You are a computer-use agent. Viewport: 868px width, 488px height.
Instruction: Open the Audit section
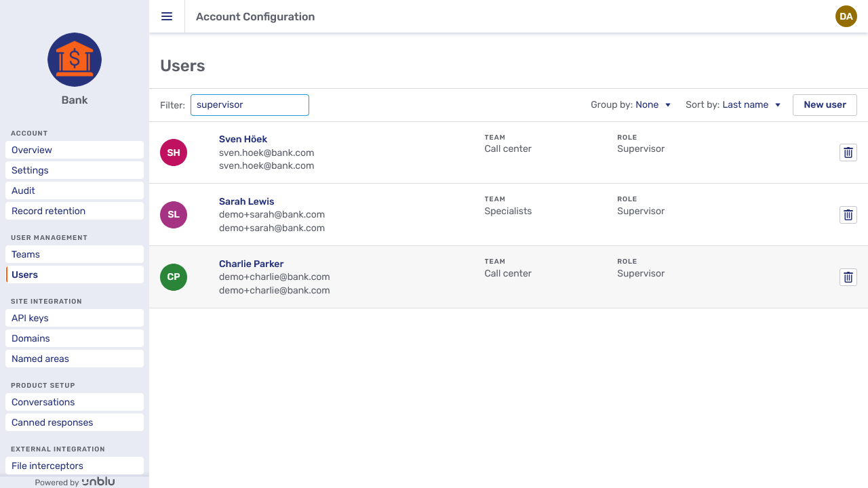(74, 190)
